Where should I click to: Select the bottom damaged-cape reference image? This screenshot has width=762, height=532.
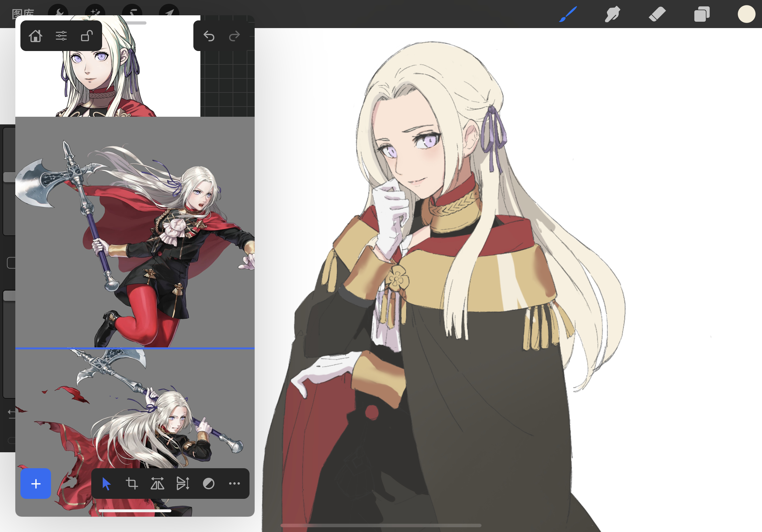pos(135,433)
